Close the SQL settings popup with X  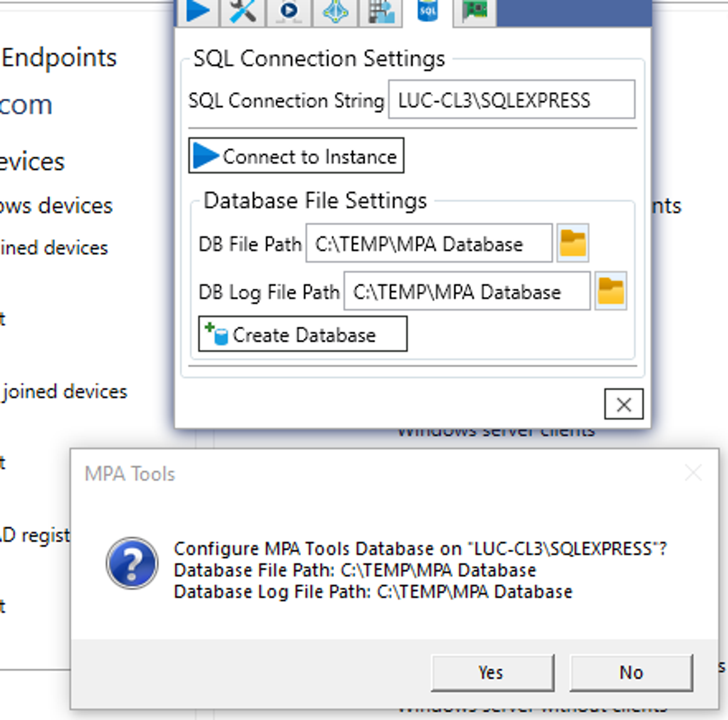point(624,404)
